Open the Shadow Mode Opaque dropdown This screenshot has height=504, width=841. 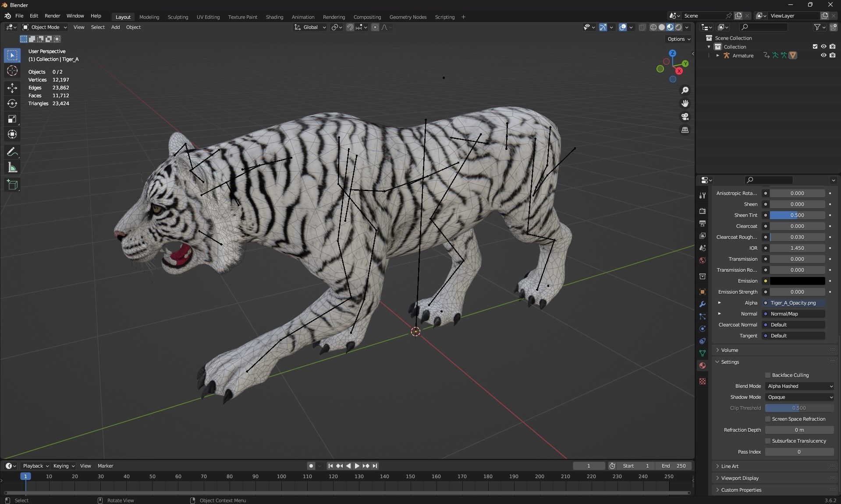[x=799, y=397]
